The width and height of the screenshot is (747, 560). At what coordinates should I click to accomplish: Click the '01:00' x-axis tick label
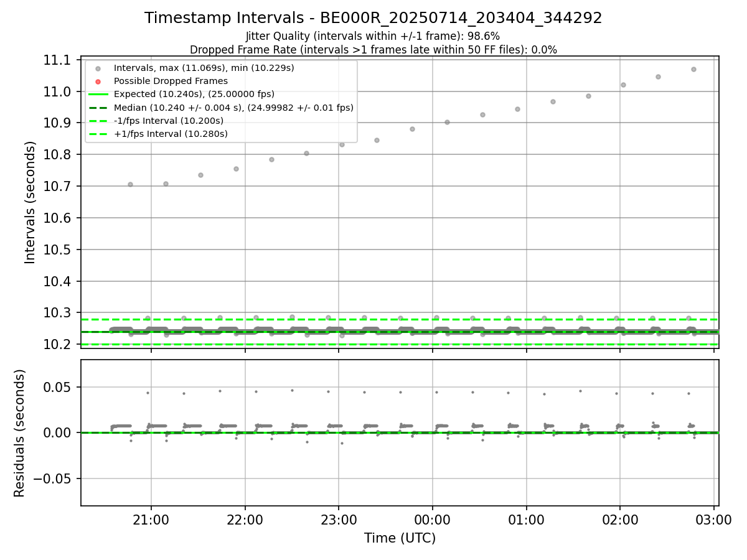[x=527, y=520]
